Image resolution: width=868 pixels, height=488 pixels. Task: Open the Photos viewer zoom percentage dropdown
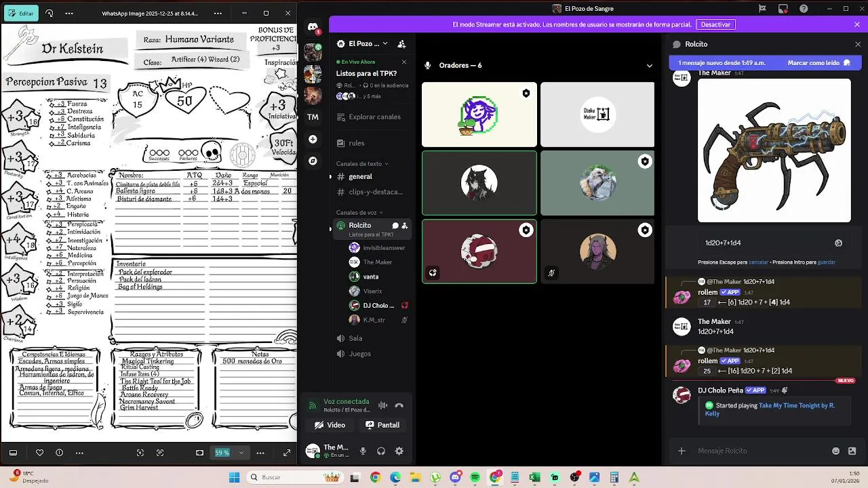pos(241,453)
